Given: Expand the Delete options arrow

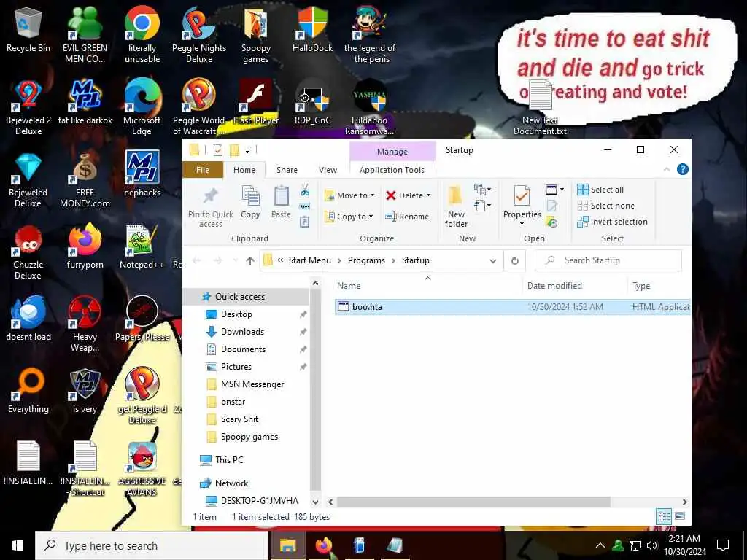Looking at the screenshot, I should point(428,195).
